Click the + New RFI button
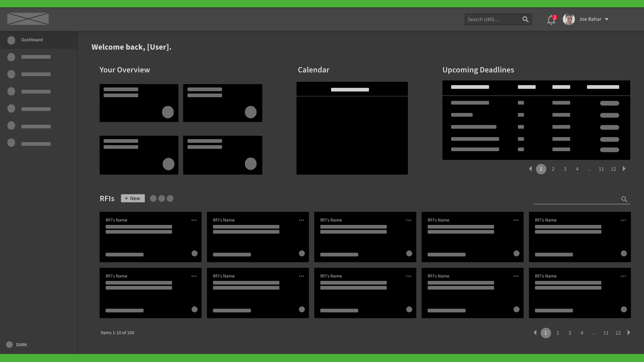 point(133,198)
